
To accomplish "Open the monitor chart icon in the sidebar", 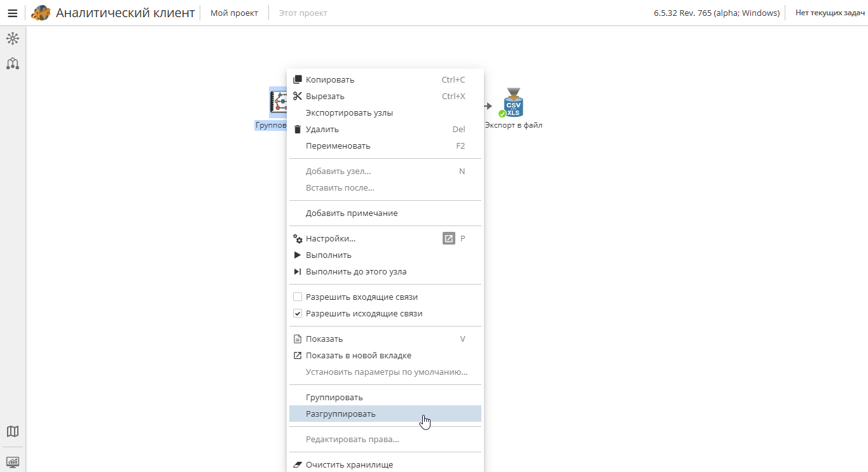I will (x=13, y=462).
